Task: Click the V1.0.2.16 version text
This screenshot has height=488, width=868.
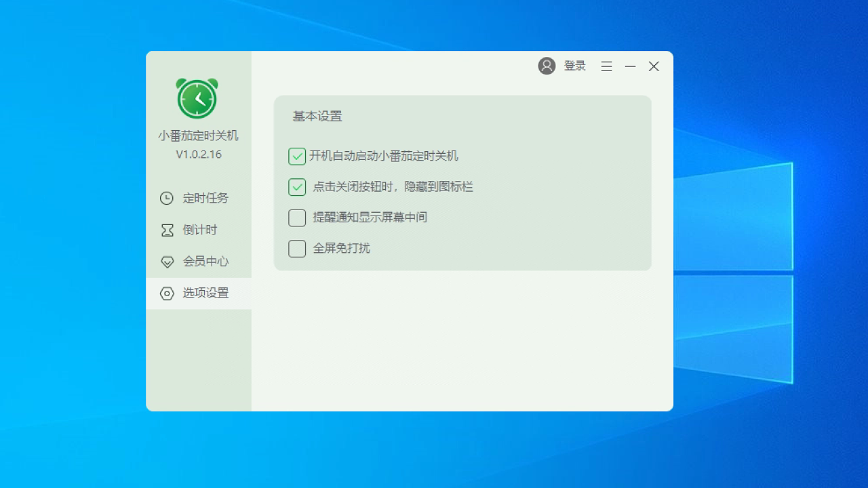Action: pos(197,154)
